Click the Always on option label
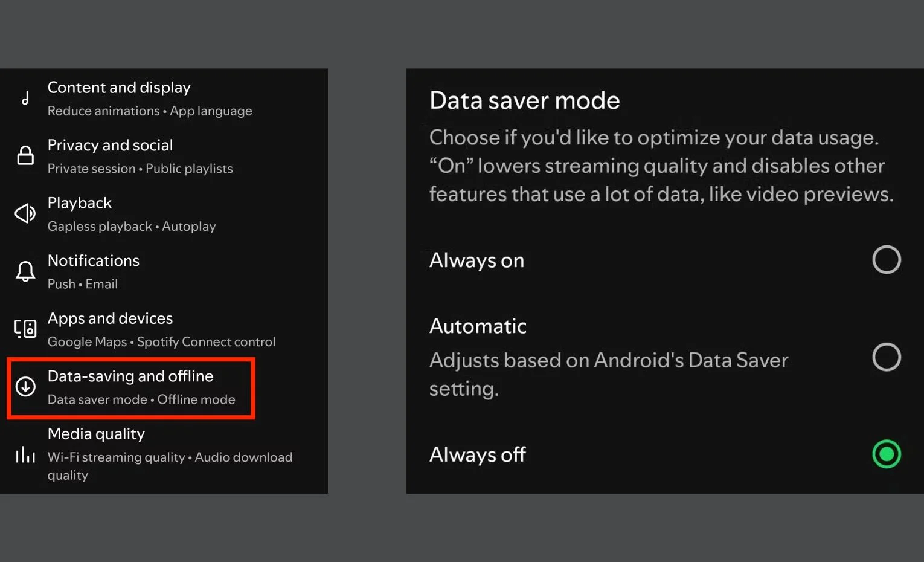The width and height of the screenshot is (924, 562). tap(476, 260)
